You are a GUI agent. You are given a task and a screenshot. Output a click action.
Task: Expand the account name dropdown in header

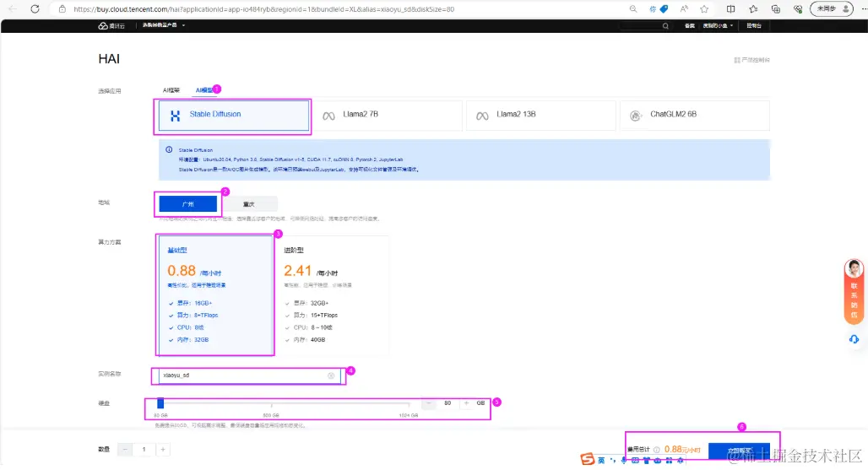pyautogui.click(x=718, y=26)
